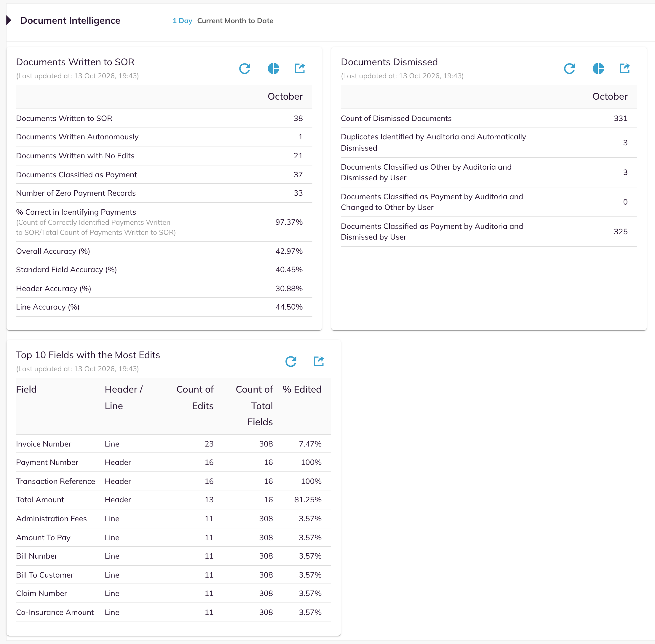Click Documents Written Autonomously row label

pos(77,137)
